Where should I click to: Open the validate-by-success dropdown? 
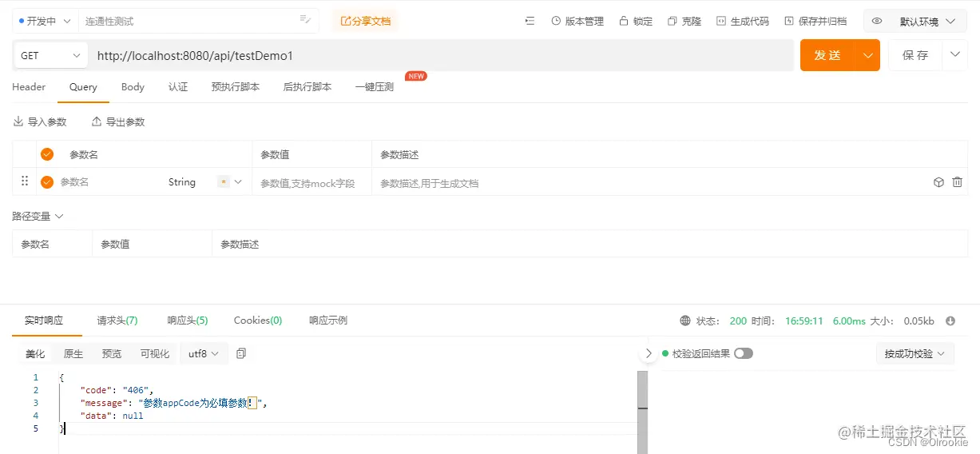click(x=915, y=353)
